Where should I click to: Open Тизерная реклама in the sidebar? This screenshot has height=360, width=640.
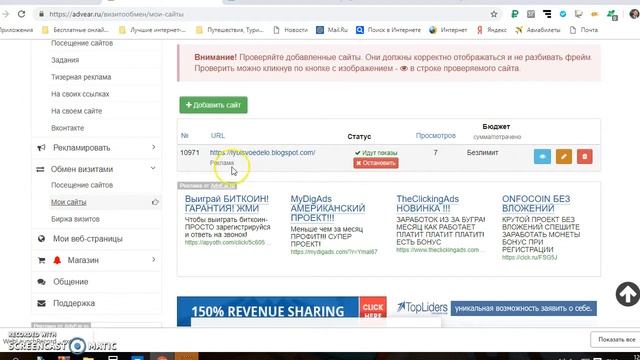click(x=81, y=77)
